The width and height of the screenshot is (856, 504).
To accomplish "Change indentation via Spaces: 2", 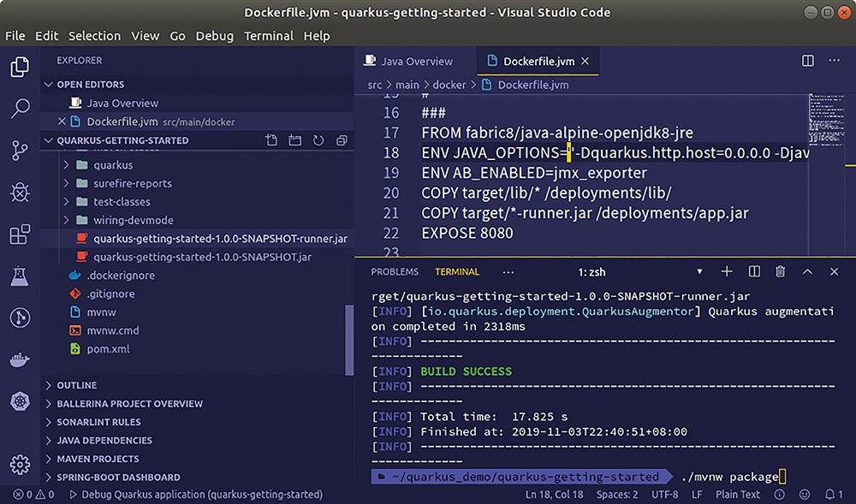I will click(617, 495).
